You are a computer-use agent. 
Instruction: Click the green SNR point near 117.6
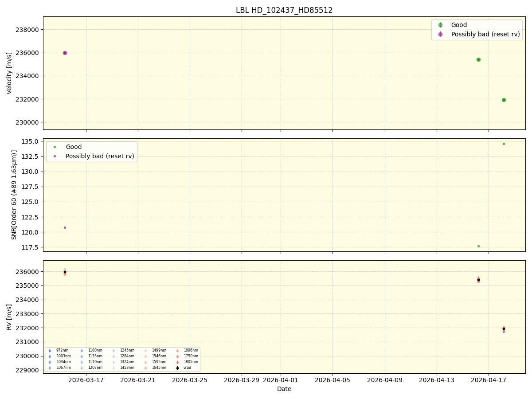(478, 246)
